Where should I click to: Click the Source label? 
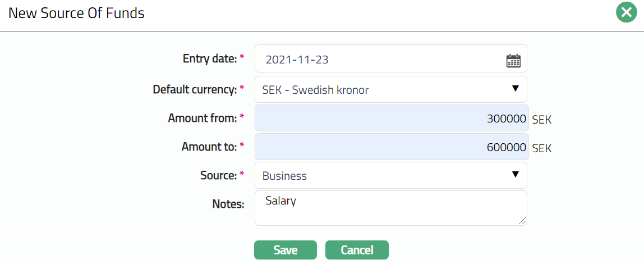[x=218, y=175]
